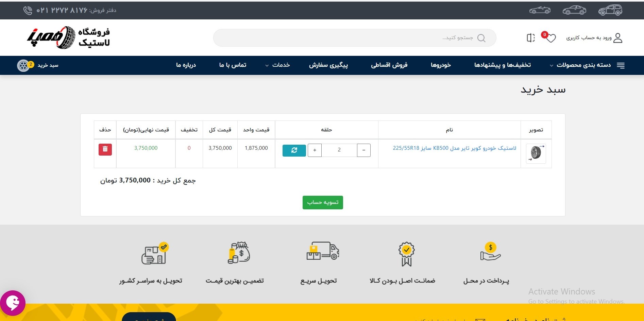The width and height of the screenshot is (644, 321).
Task: Click the cart wheel icon in navbar
Action: pyautogui.click(x=23, y=65)
